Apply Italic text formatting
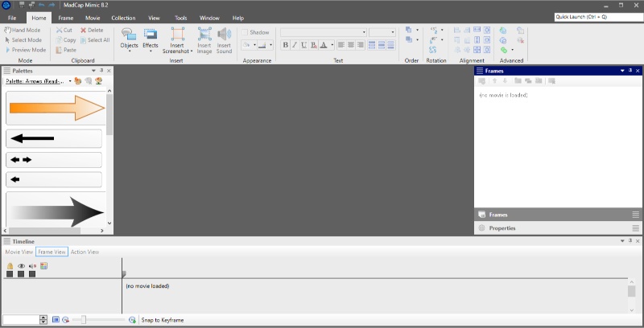644x328 pixels. (295, 45)
